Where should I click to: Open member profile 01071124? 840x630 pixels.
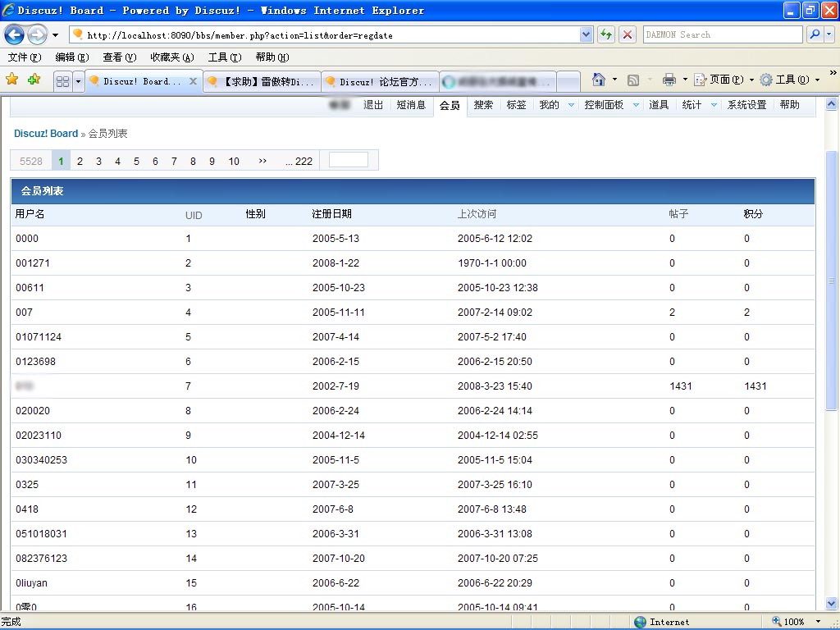coord(39,337)
